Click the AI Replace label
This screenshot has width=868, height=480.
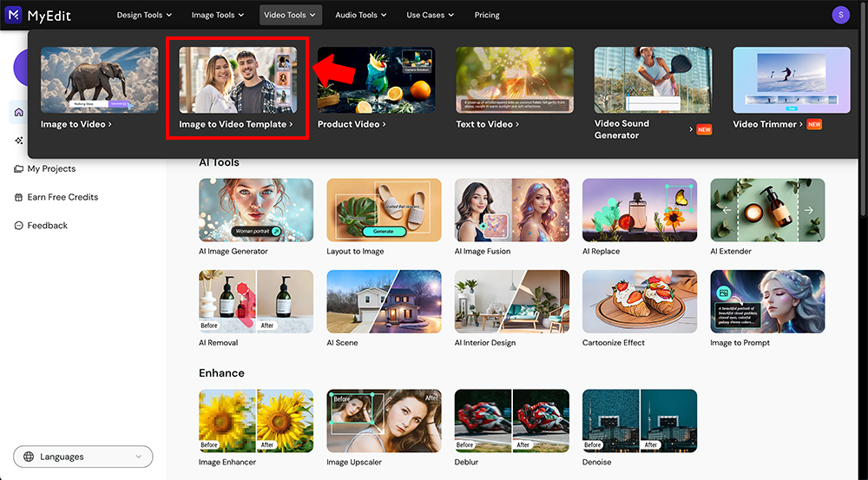pos(602,252)
